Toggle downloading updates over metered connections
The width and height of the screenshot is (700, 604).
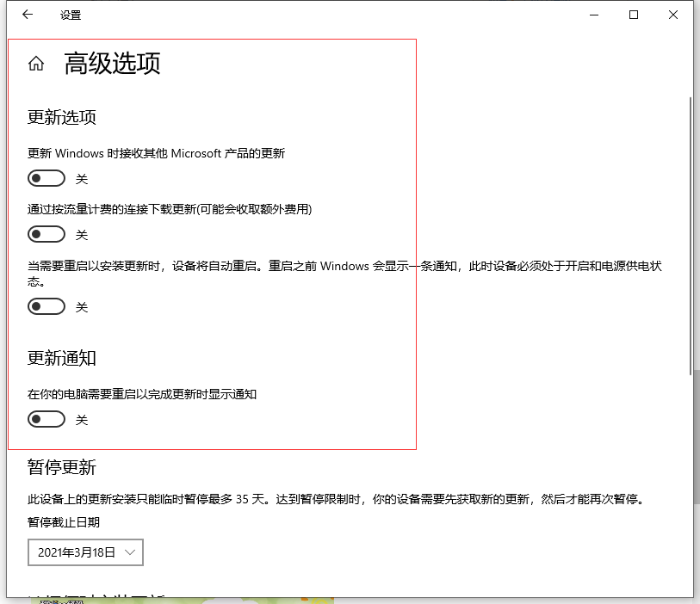[46, 234]
